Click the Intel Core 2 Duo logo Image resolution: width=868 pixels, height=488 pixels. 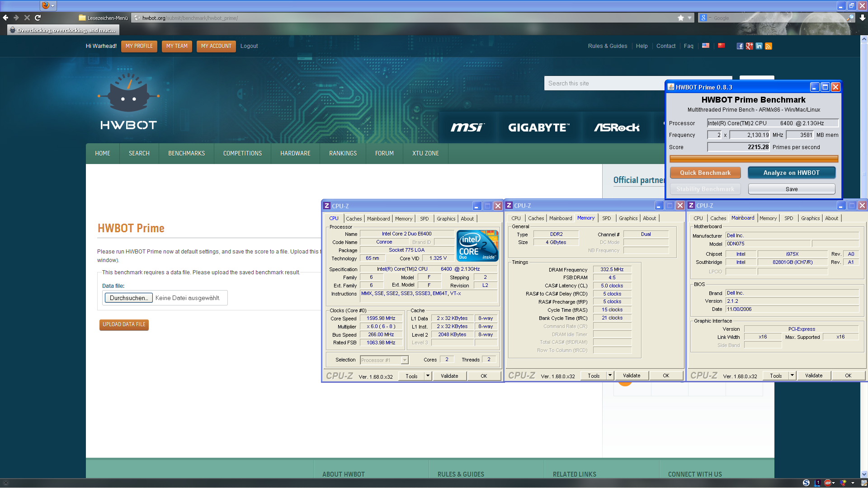tap(477, 245)
